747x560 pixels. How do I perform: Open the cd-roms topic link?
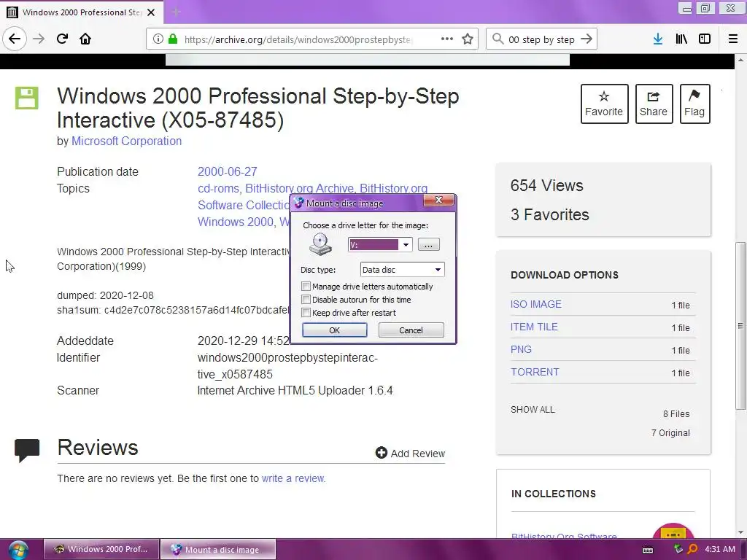pos(218,188)
